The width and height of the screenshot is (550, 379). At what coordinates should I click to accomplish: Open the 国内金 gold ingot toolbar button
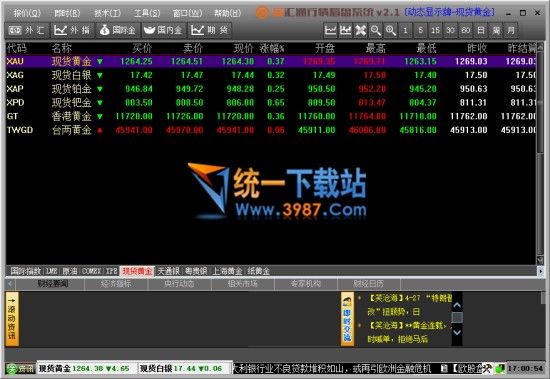[x=163, y=31]
